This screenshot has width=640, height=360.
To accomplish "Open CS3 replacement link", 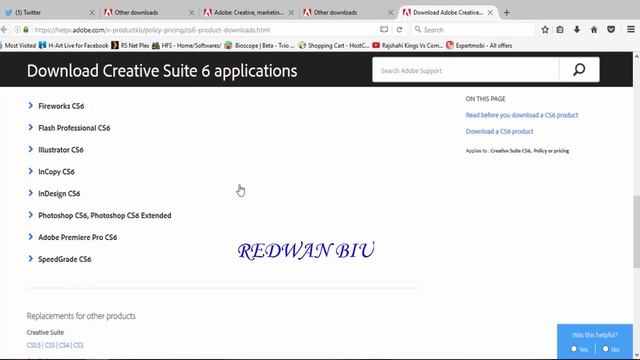I will [x=78, y=345].
